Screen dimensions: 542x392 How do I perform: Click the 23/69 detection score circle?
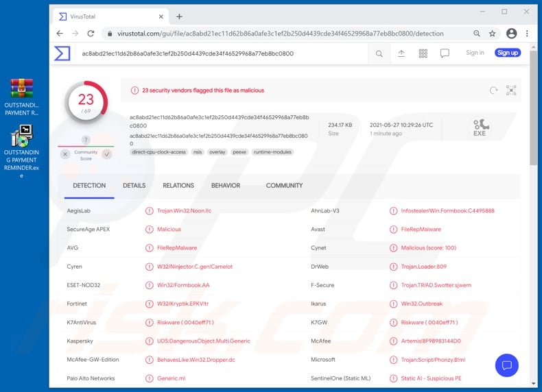click(x=86, y=103)
